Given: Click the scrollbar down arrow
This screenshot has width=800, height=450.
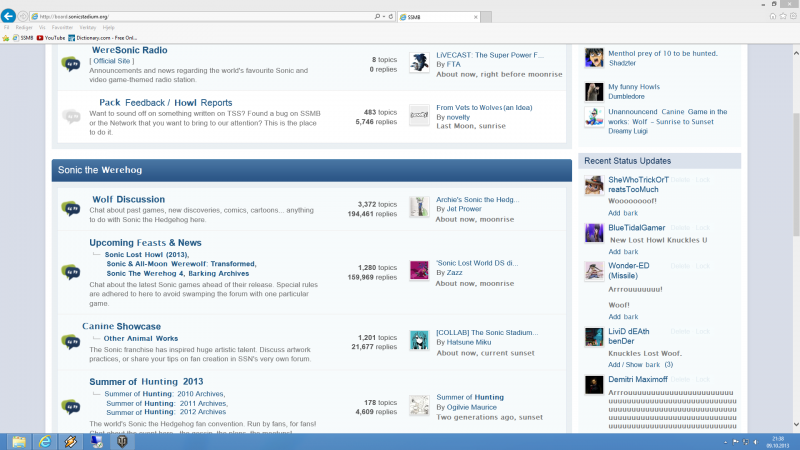Looking at the screenshot, I should [796, 424].
